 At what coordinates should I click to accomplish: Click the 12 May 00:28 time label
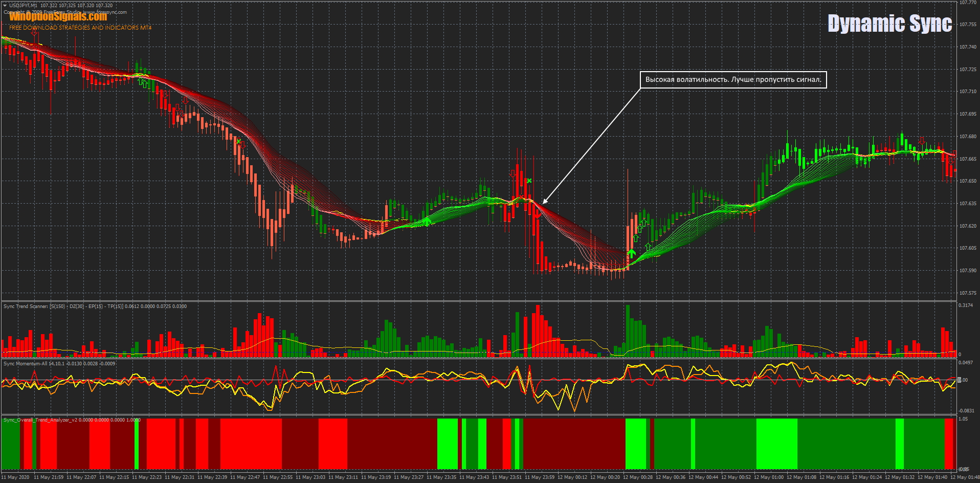click(637, 477)
